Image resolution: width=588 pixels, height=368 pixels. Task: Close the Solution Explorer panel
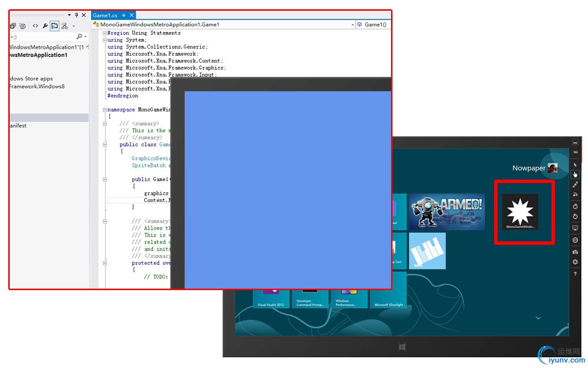point(84,16)
